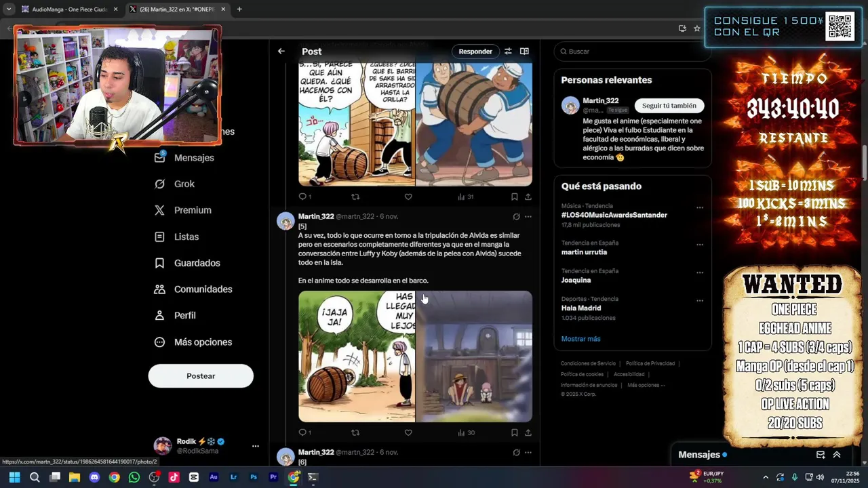Screen dimensions: 868x488
Task: Open the barrel comparison image in tweet [5]
Action: [x=357, y=357]
